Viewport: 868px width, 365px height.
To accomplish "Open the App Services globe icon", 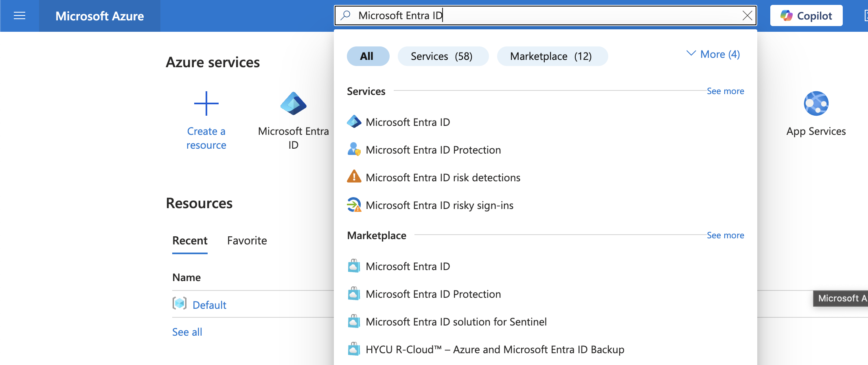I will [x=816, y=103].
